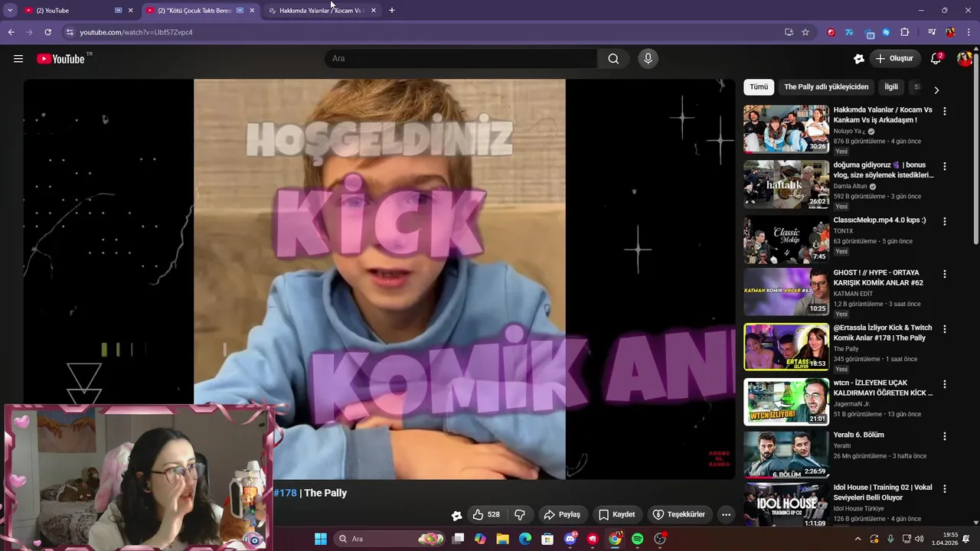
Task: Click the #178 hashtag link in title
Action: click(285, 493)
